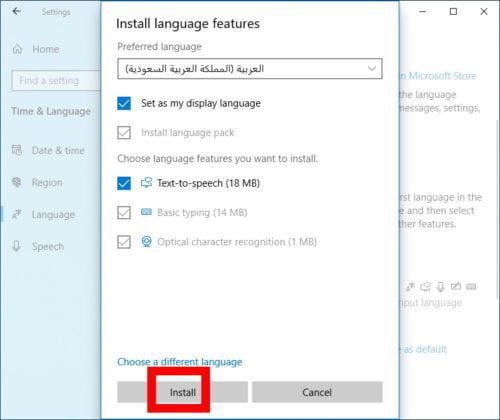Follow the Choose a different language link
Viewport: 500px width, 420px height.
click(x=180, y=362)
